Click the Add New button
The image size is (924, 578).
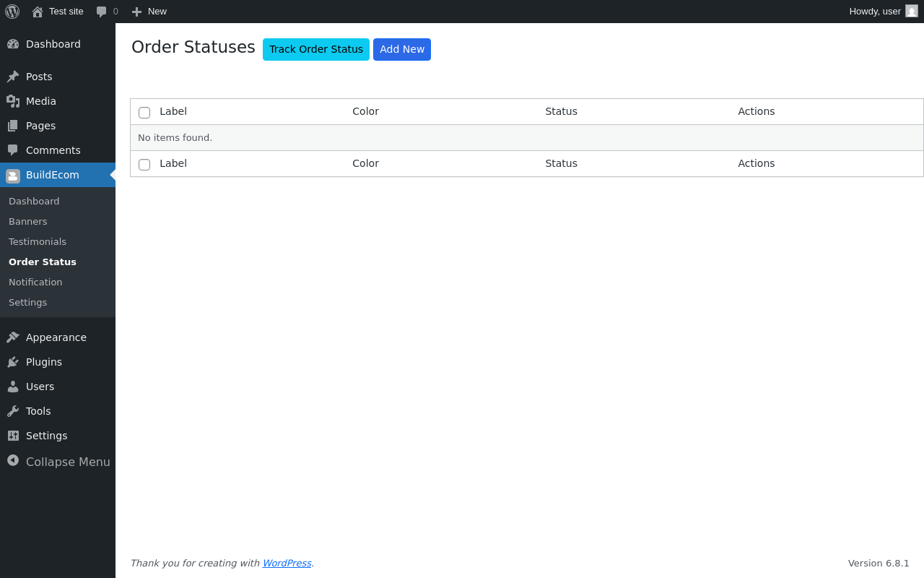click(402, 49)
